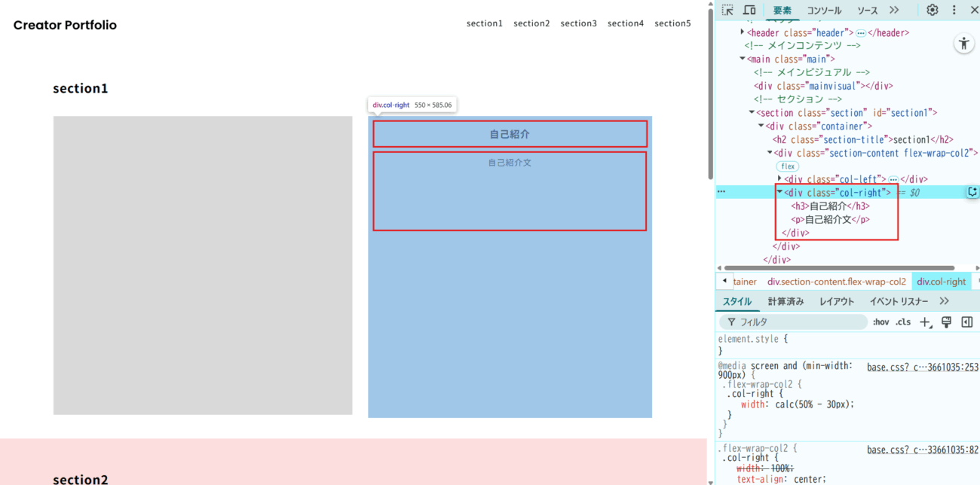Viewport: 980px width, 485px height.
Task: Collapse the main element node
Action: point(743,59)
